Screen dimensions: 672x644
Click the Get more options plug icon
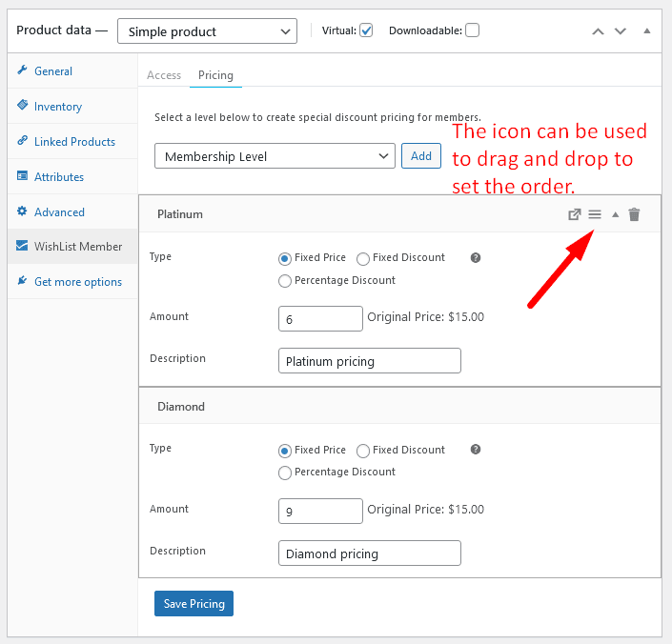22,280
